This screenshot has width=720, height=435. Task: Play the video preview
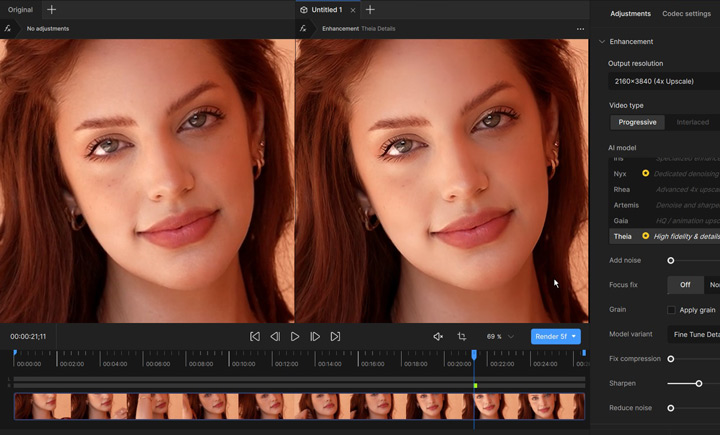(x=295, y=337)
